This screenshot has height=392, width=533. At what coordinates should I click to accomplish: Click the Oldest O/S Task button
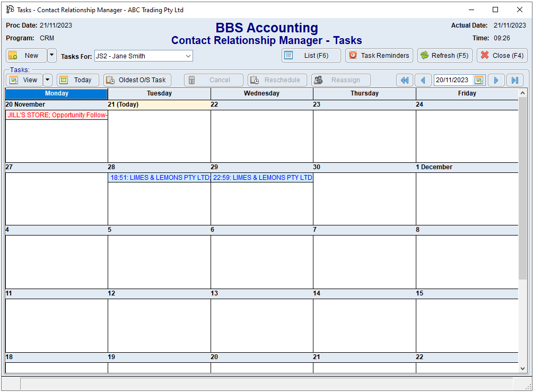click(137, 80)
